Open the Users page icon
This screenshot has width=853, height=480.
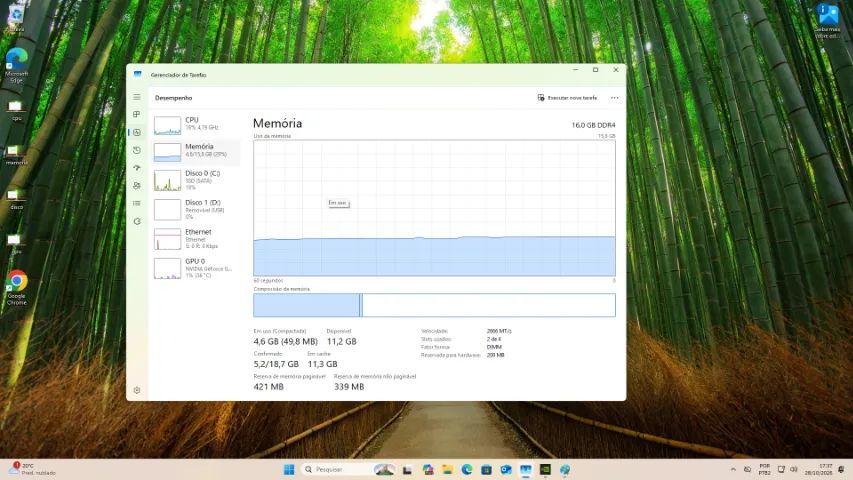(x=137, y=186)
